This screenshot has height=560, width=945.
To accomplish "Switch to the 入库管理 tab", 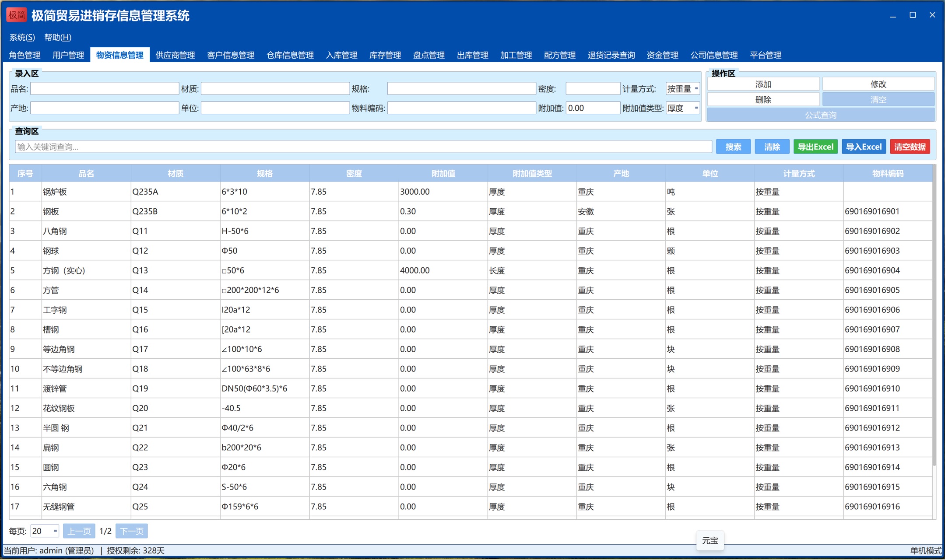I will (x=341, y=55).
